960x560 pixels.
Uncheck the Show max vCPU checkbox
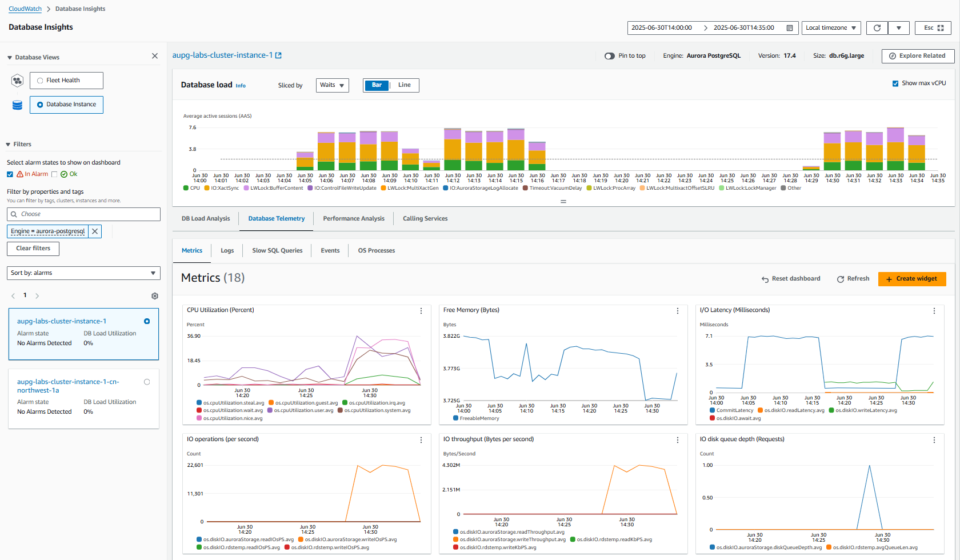pyautogui.click(x=895, y=83)
